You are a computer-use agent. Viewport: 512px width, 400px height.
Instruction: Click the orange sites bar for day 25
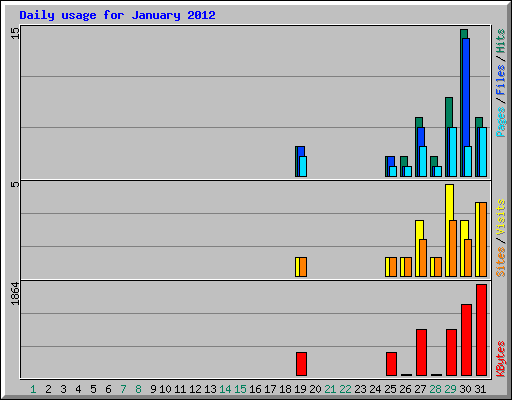click(393, 267)
